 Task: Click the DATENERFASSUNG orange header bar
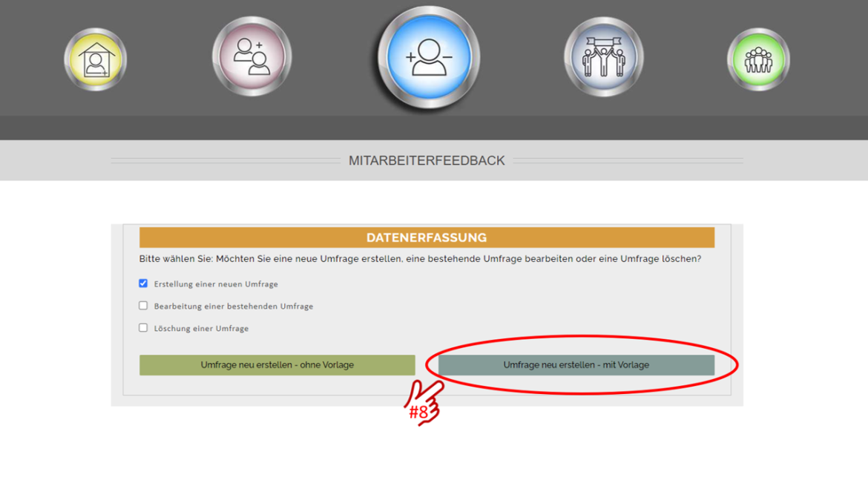(x=427, y=237)
